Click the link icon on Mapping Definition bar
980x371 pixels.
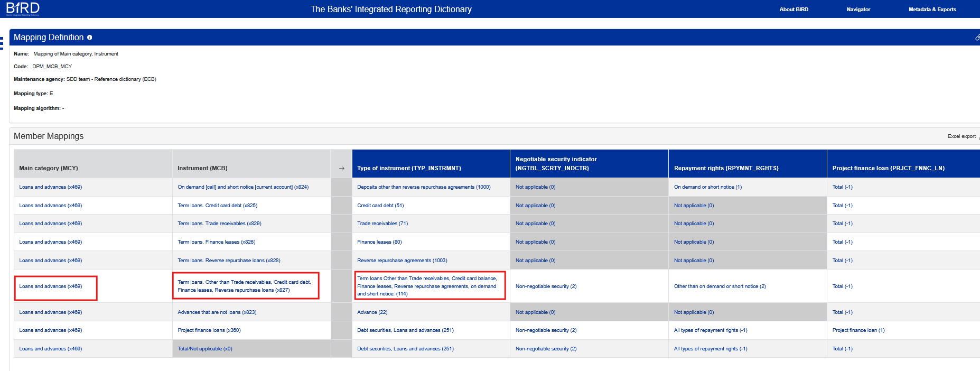(977, 38)
